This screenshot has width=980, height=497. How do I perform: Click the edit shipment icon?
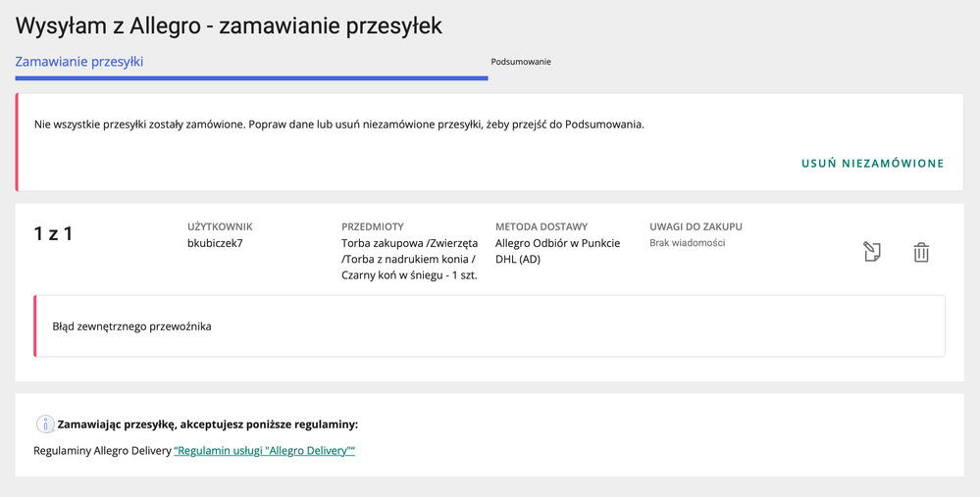pos(872,252)
